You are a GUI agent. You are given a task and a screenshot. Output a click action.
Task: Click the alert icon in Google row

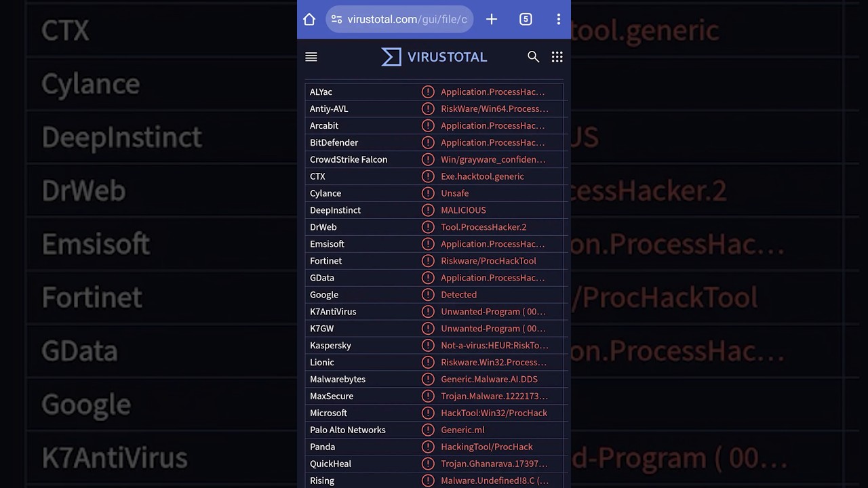(x=428, y=295)
